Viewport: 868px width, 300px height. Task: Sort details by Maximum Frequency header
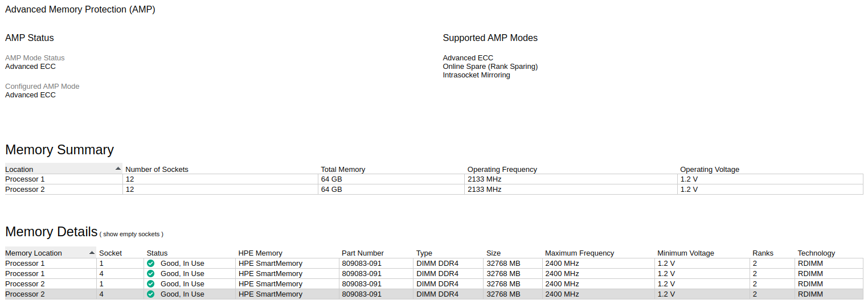pos(579,253)
